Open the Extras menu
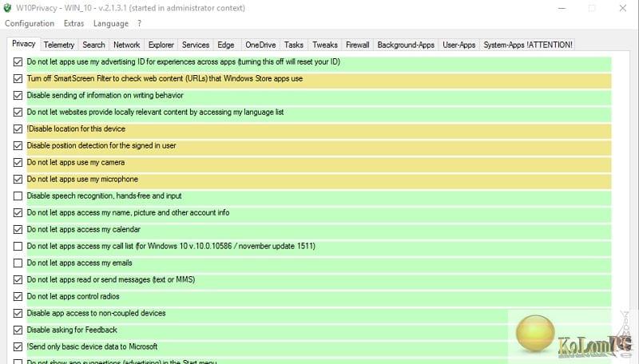Image resolution: width=639 pixels, height=364 pixels. (73, 24)
